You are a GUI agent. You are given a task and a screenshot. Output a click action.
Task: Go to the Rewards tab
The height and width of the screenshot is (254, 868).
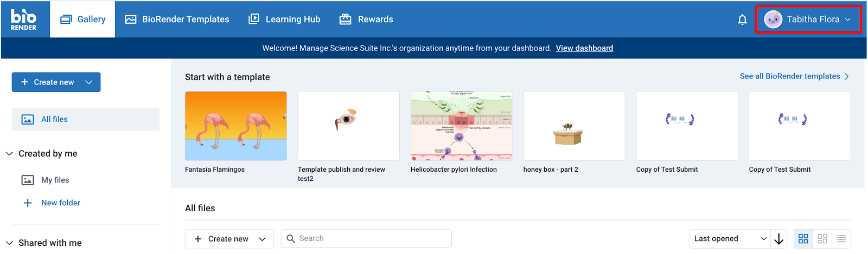366,19
